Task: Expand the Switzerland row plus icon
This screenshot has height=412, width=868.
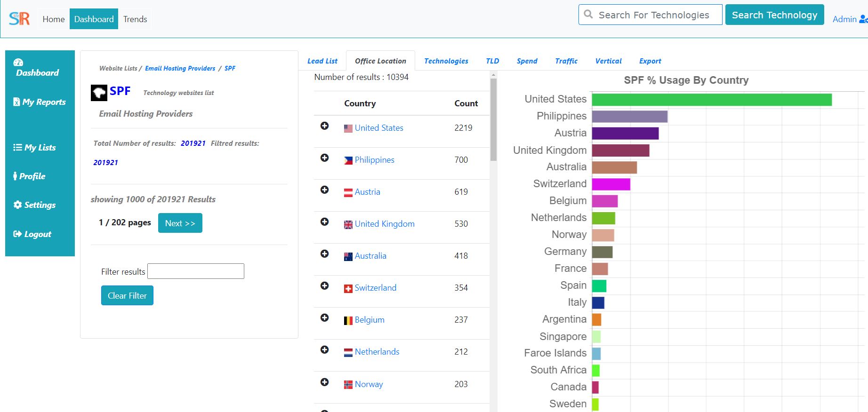Action: pyautogui.click(x=324, y=285)
